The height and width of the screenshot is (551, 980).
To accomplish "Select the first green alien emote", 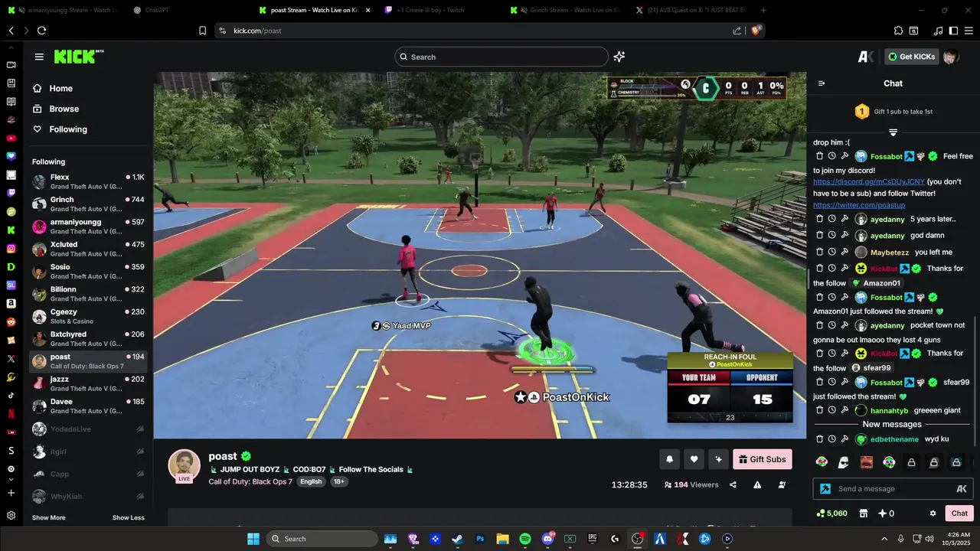I will coord(822,462).
